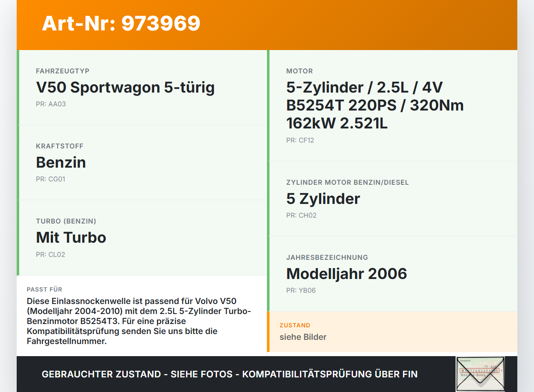Select the 5 Zylinder entry
The image size is (534, 392).
(x=322, y=199)
